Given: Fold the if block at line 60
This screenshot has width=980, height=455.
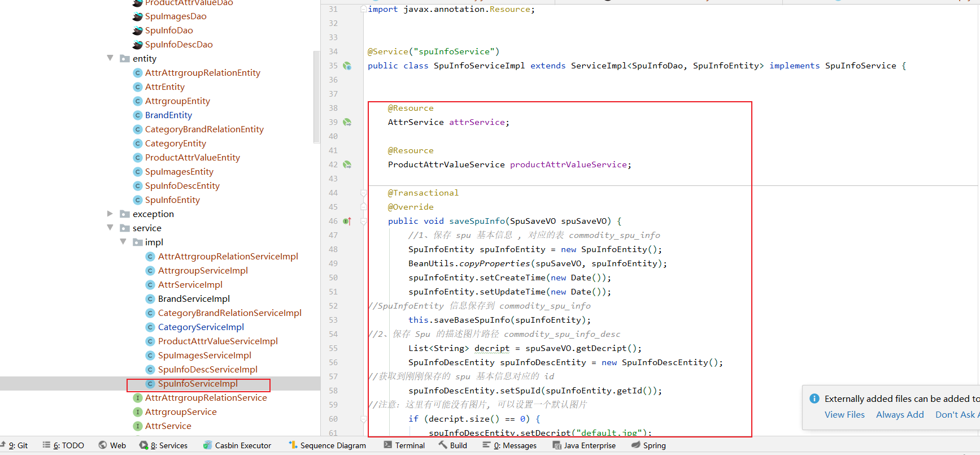Looking at the screenshot, I should click(364, 419).
